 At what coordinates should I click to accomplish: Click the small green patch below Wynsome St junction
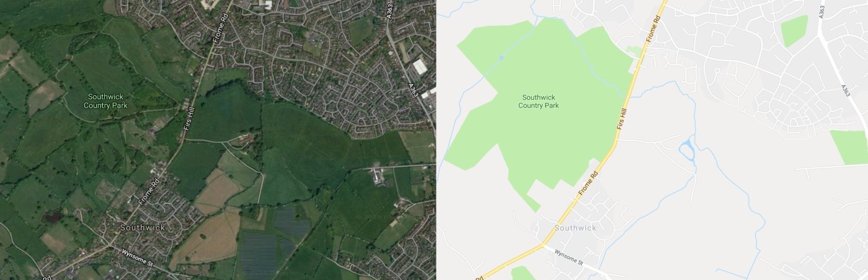pos(523,273)
